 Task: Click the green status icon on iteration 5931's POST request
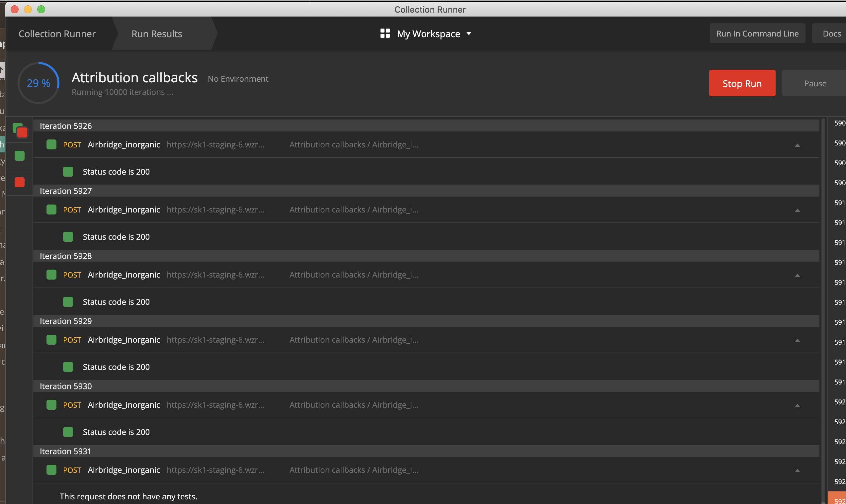coord(51,470)
